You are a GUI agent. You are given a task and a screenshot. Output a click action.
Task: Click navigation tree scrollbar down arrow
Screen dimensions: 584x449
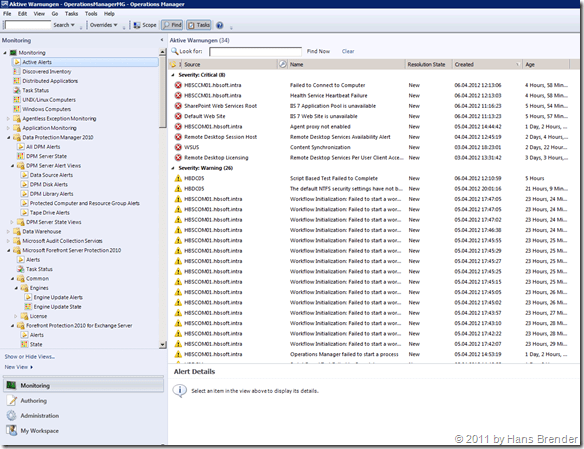tap(162, 345)
